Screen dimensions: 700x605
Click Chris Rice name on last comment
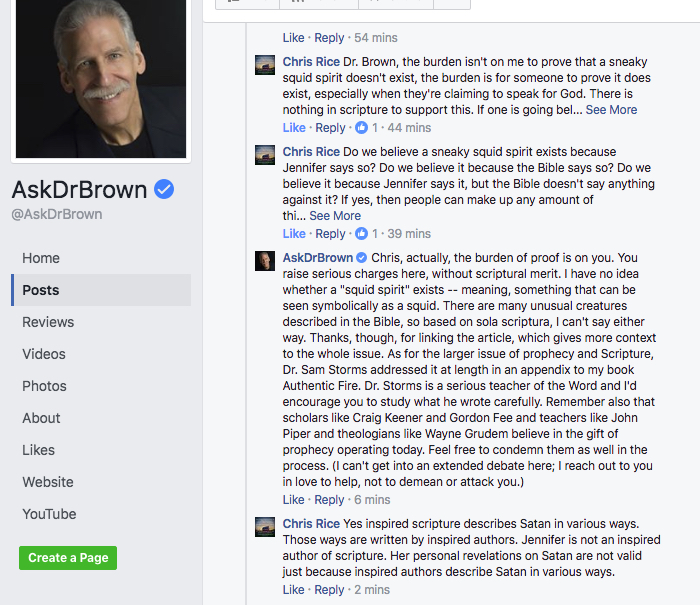click(x=311, y=524)
